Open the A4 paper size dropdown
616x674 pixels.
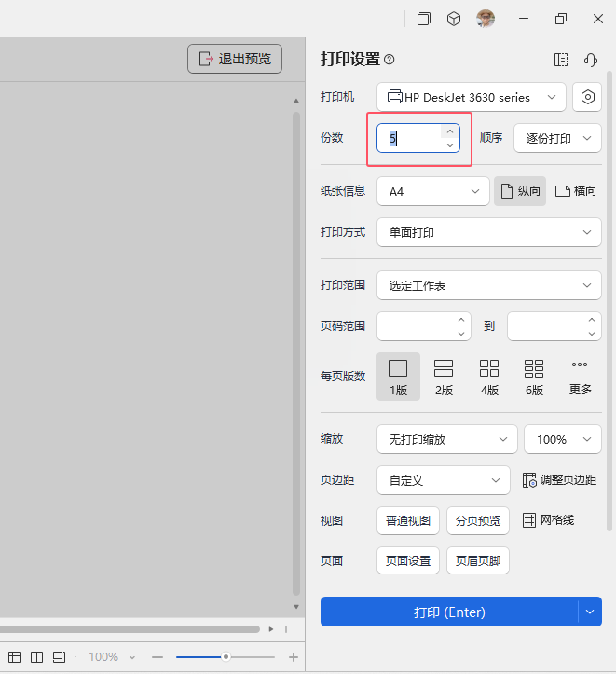[x=433, y=191]
